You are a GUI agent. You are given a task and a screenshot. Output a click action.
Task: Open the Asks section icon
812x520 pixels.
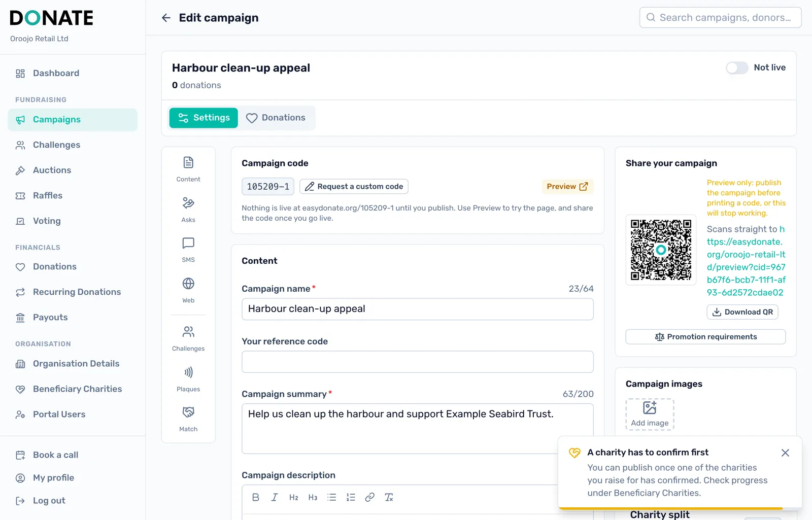click(188, 210)
